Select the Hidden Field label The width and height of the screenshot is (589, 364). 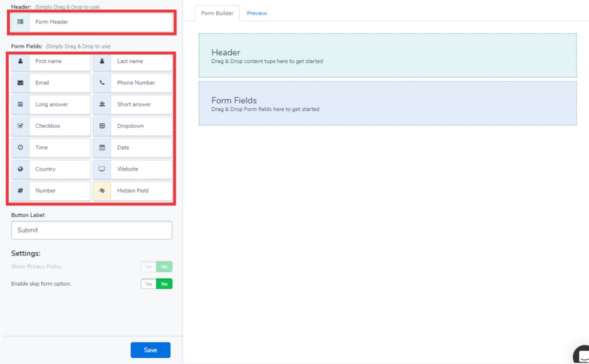(133, 191)
